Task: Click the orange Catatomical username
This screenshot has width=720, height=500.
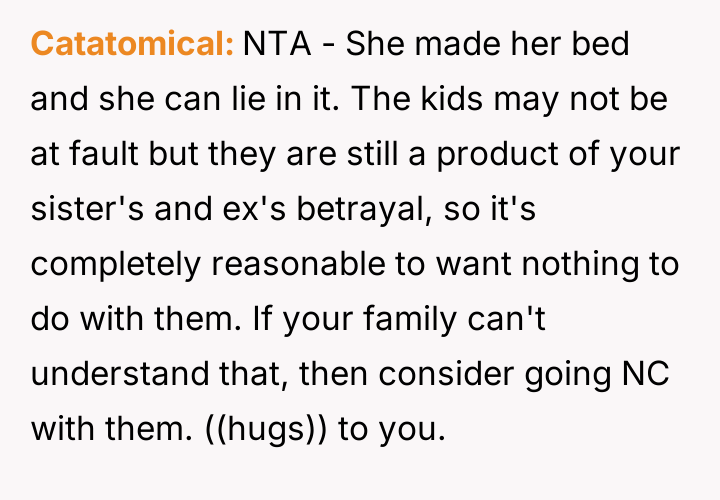Action: 132,46
